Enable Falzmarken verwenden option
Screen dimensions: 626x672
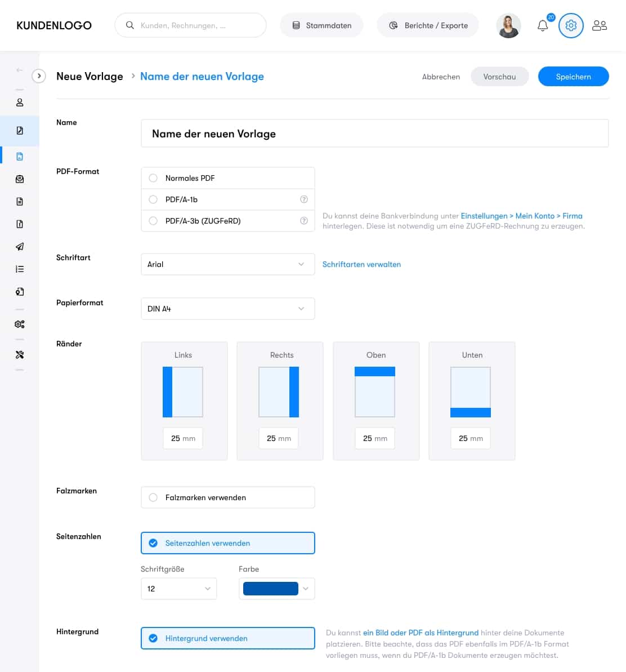click(x=153, y=497)
